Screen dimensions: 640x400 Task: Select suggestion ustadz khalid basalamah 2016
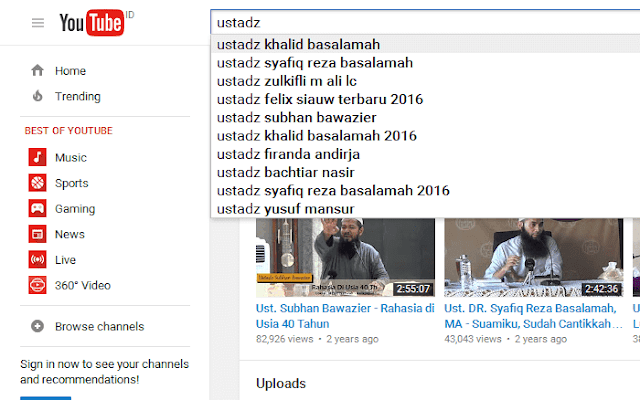pos(425,136)
